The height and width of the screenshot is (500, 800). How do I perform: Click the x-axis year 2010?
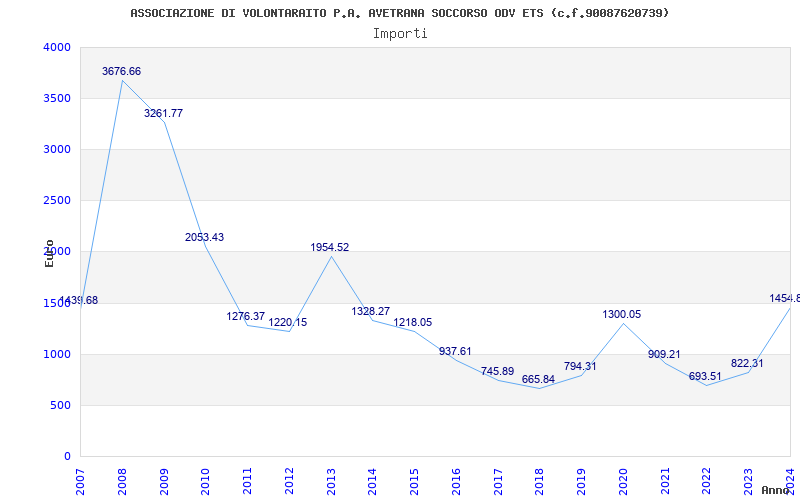pyautogui.click(x=205, y=482)
